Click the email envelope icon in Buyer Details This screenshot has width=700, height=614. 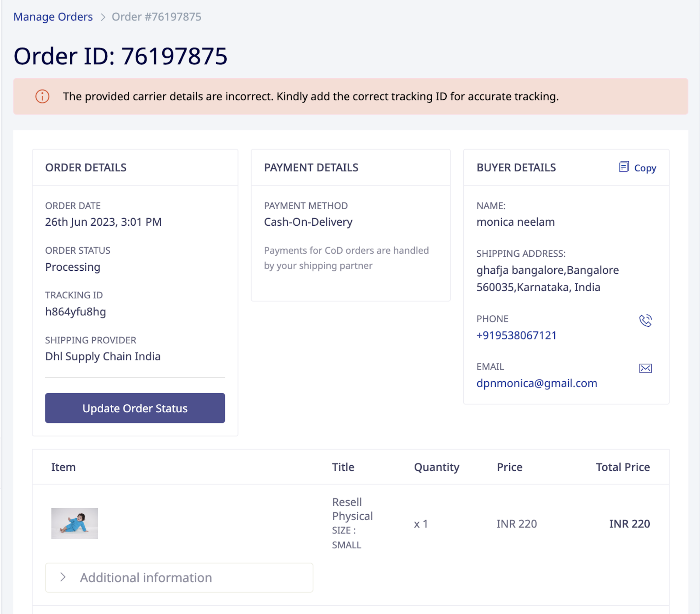click(646, 369)
